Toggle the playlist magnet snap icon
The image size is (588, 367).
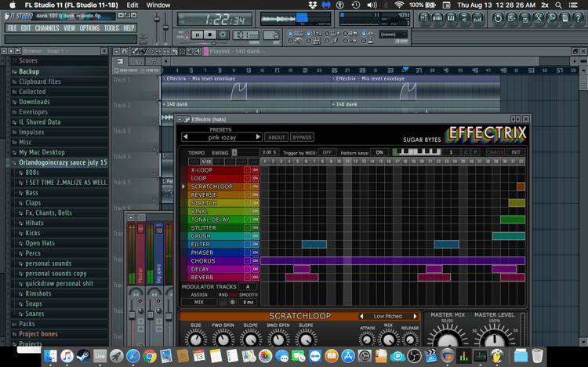pyautogui.click(x=125, y=52)
